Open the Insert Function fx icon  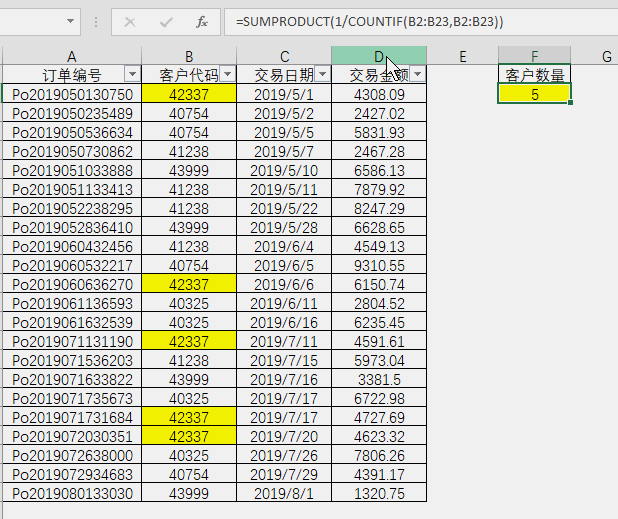pos(202,22)
